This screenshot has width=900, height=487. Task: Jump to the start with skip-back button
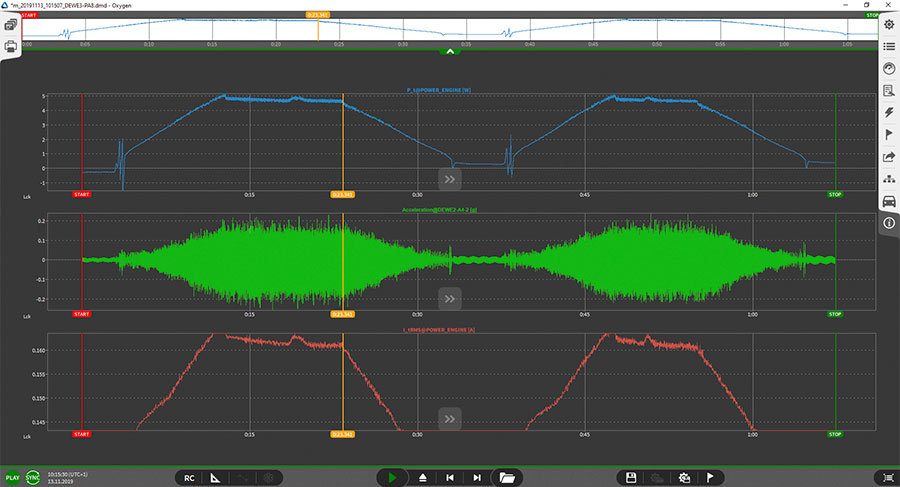click(449, 478)
